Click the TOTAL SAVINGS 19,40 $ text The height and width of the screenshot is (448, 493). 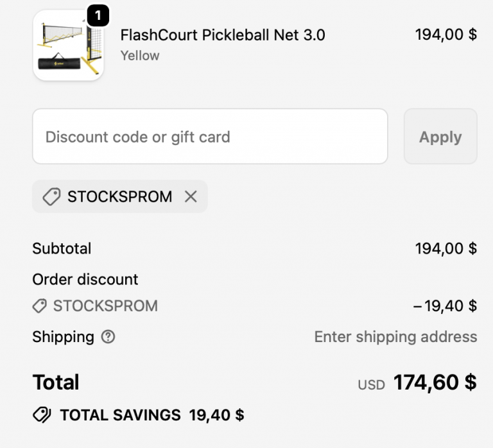coord(151,415)
